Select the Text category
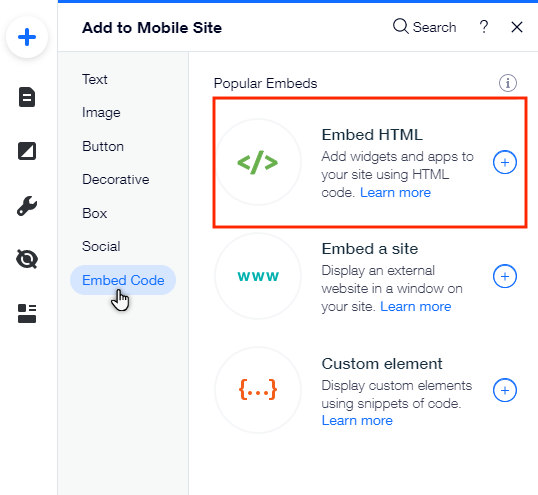Screen dimensions: 538x495 (x=95, y=80)
